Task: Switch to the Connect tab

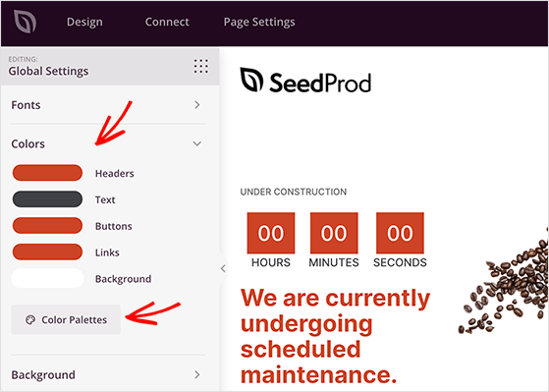Action: point(167,22)
